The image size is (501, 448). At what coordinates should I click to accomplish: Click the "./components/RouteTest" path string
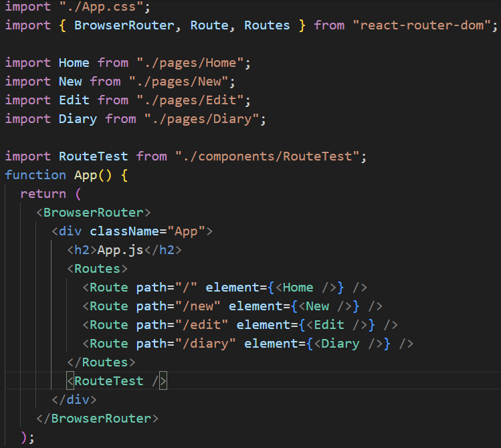pos(267,156)
